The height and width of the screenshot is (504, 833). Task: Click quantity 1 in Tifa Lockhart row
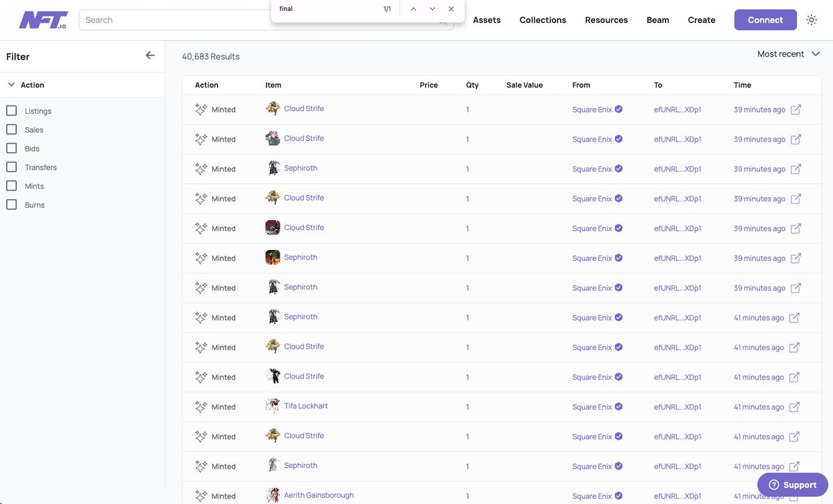click(467, 407)
